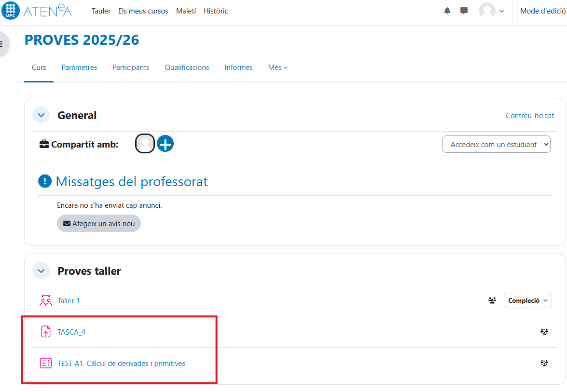567x392 pixels.
Task: Click the Contreu-ho tot link
Action: [x=530, y=115]
